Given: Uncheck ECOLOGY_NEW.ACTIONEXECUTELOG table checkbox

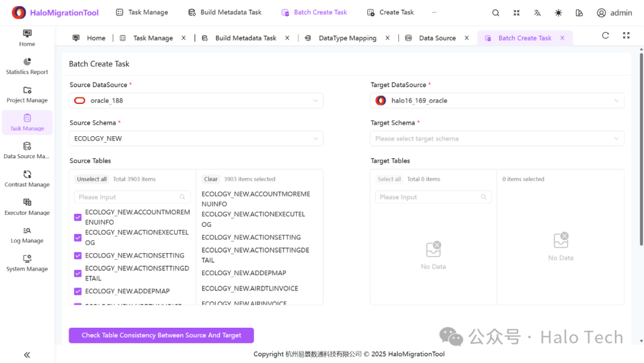Looking at the screenshot, I should [x=78, y=238].
